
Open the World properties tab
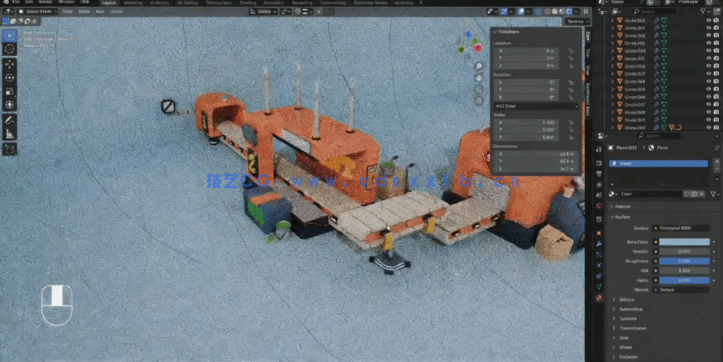pyautogui.click(x=599, y=206)
